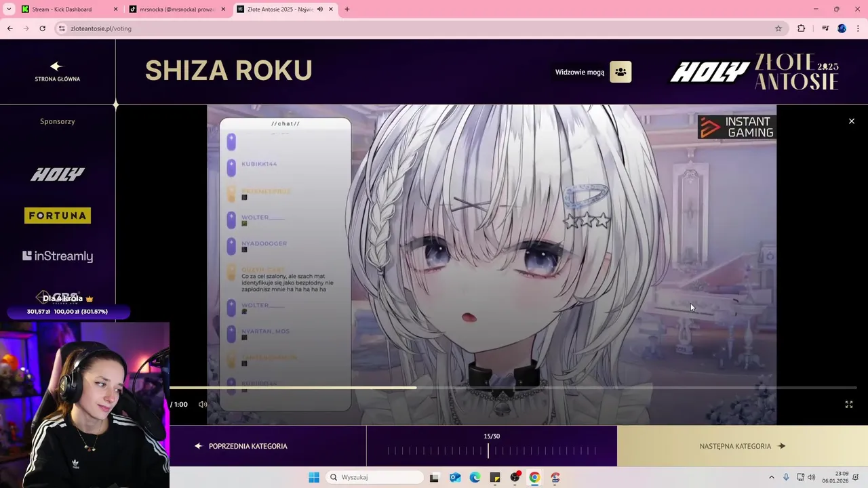Mute the Złote Antosie tab audio
868x488 pixels.
[x=320, y=9]
